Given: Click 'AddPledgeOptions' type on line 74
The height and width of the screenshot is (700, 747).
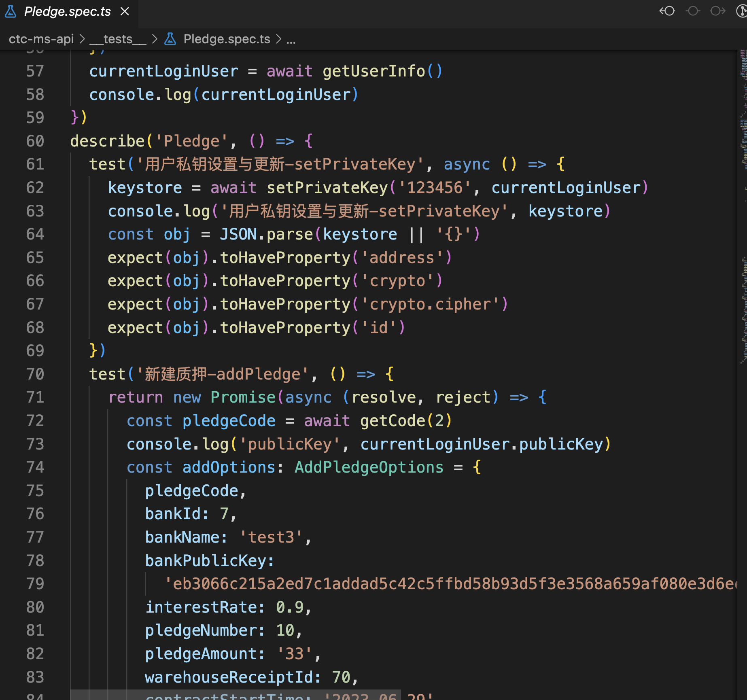Looking at the screenshot, I should [369, 467].
